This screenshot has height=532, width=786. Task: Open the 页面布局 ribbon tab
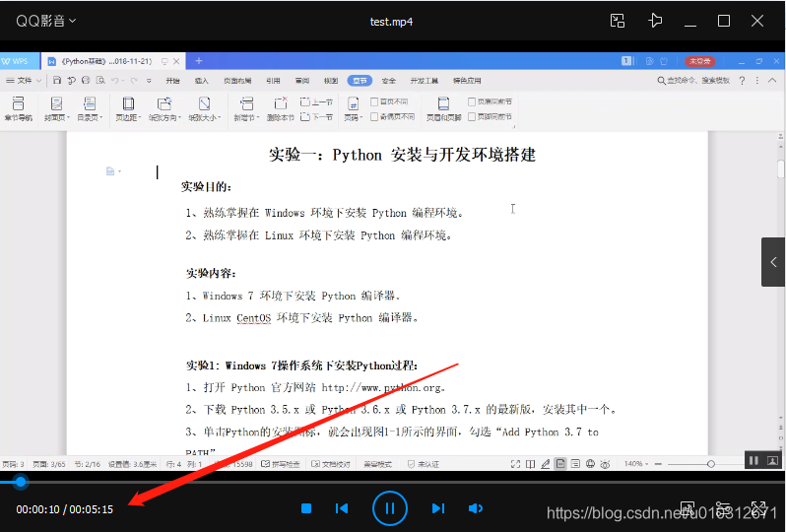click(x=237, y=81)
